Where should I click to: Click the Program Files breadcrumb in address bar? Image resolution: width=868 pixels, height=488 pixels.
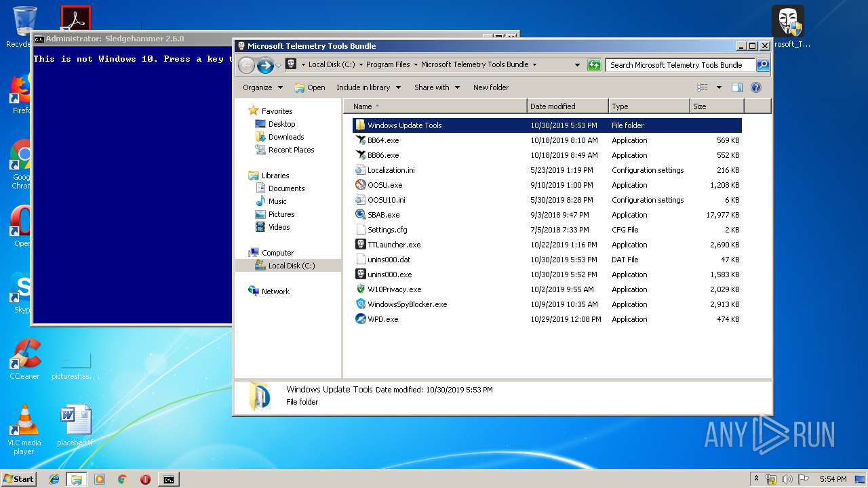[388, 65]
